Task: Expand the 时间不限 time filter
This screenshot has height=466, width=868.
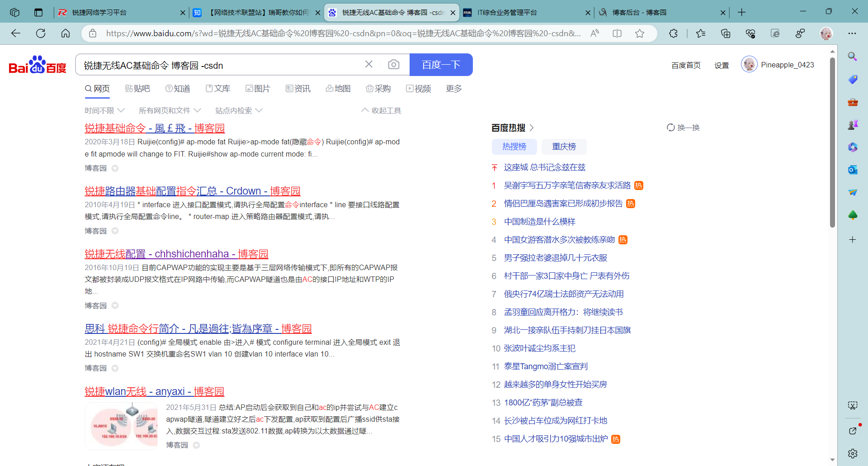Action: 104,110
